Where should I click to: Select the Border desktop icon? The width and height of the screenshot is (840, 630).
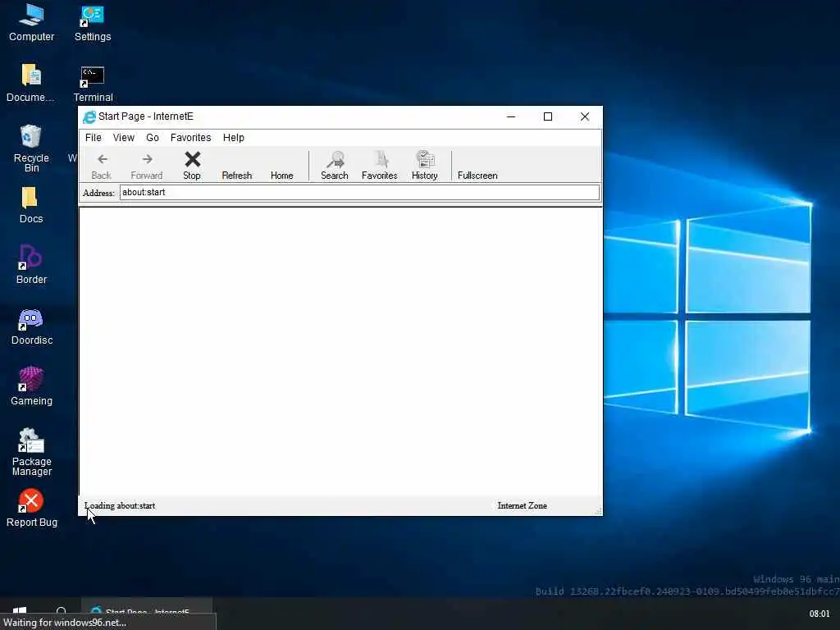(31, 265)
